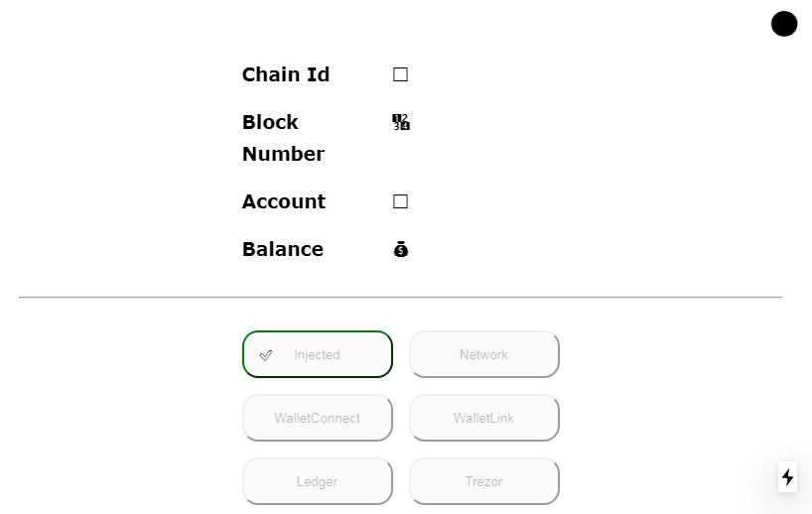Screen dimensions: 812x514
Task: Choose the WalletConnect connector button
Action: (318, 418)
